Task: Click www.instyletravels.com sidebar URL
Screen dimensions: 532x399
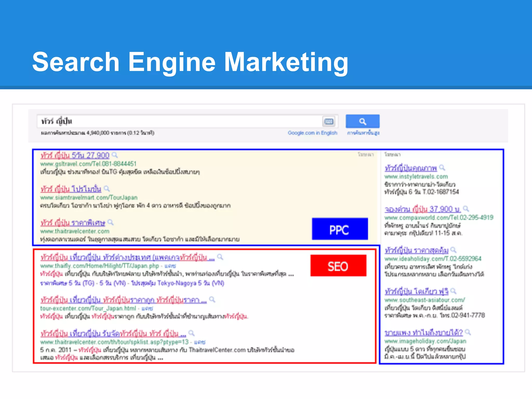Action: pyautogui.click(x=416, y=177)
